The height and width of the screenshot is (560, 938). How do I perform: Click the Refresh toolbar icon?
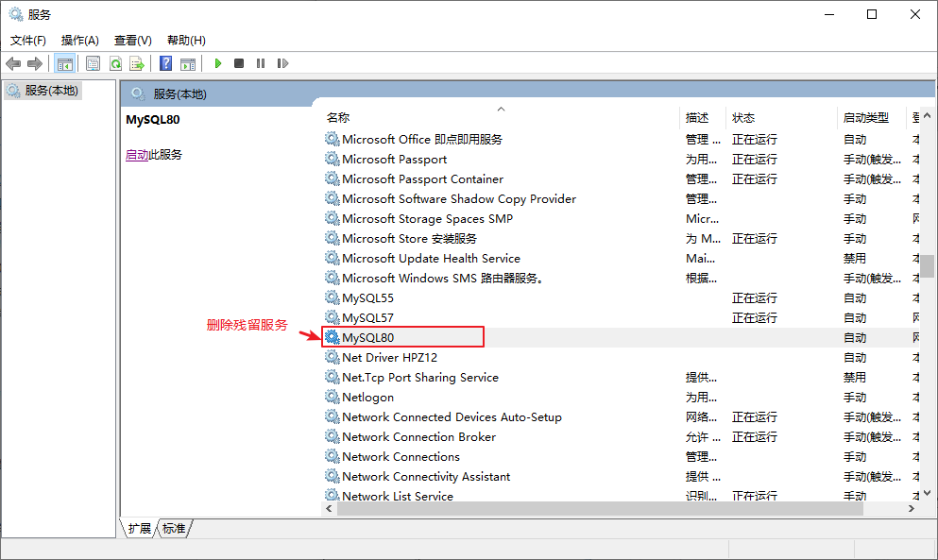click(115, 63)
